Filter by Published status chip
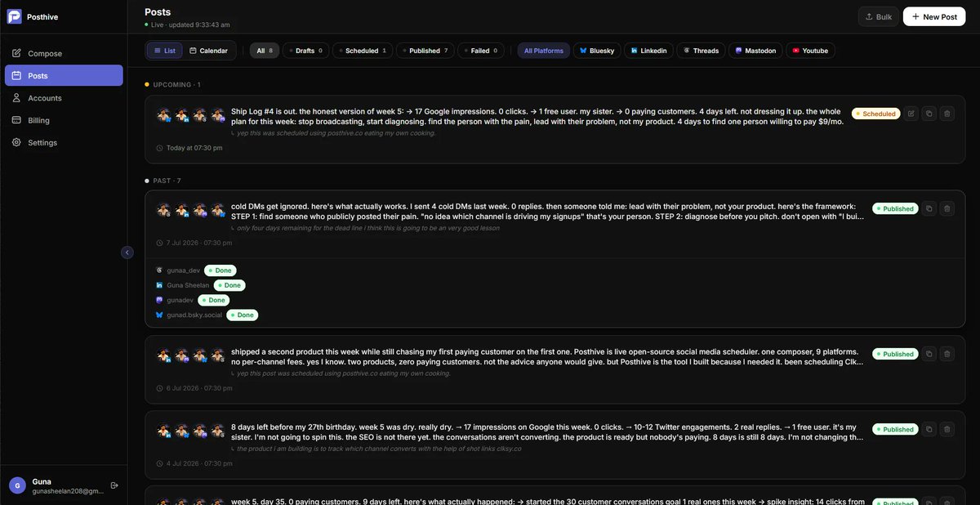Viewport: 980px width, 505px height. pyautogui.click(x=425, y=51)
